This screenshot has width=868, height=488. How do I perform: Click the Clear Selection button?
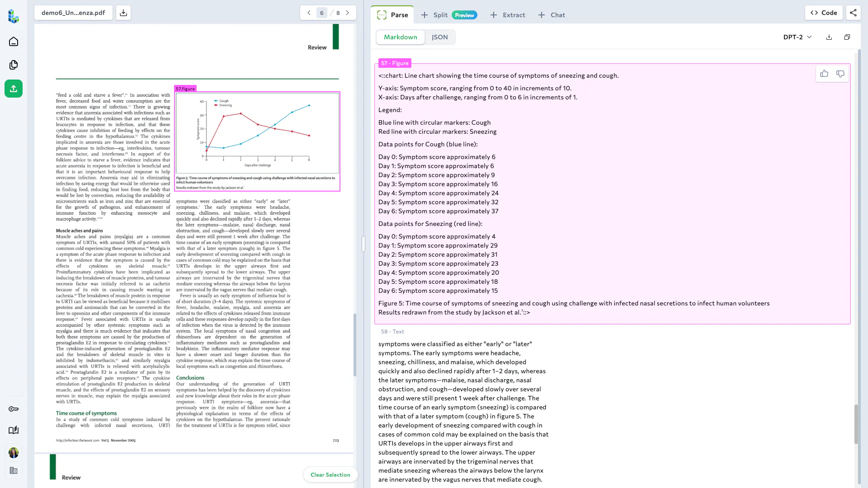[x=330, y=474]
